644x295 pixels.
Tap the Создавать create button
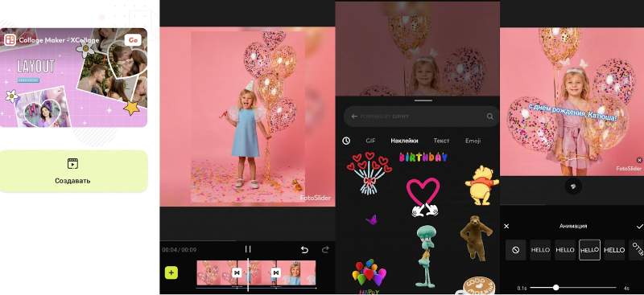tap(73, 171)
